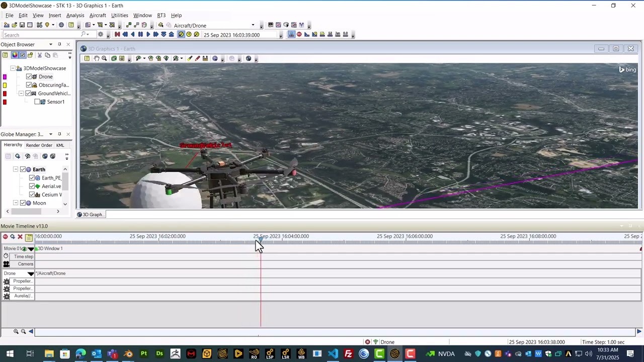Image resolution: width=644 pixels, height=362 pixels.
Task: Select the magnifier zoom tool in 3D Graphics toolbar
Action: [104, 59]
